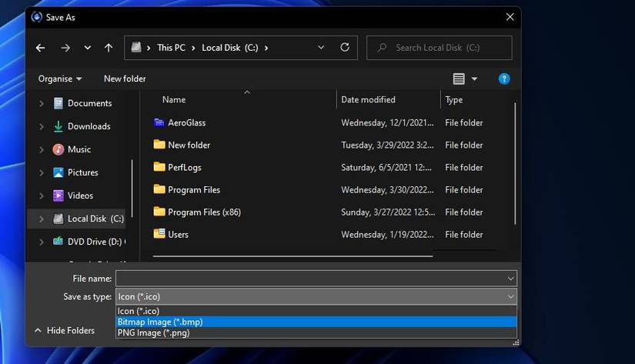Viewport: 635px width, 364px height.
Task: Click AeroGlass date Wednesday, 12/1/2021
Action: pos(387,122)
